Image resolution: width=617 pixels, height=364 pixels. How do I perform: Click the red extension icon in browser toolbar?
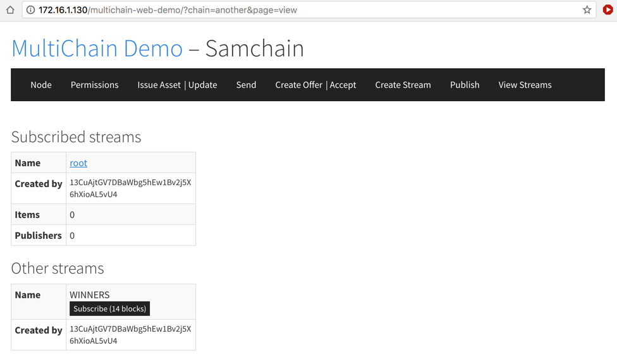(608, 10)
